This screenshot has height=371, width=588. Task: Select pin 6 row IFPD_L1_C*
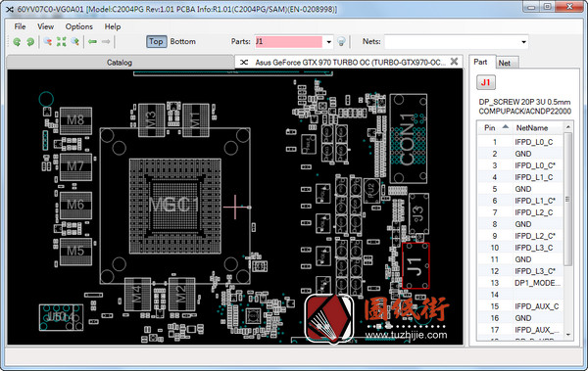click(x=520, y=201)
